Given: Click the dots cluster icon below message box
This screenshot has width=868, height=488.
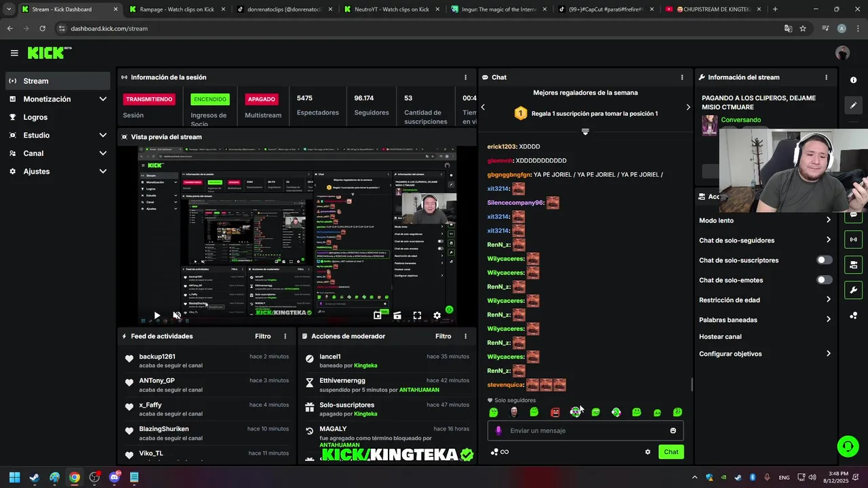Looking at the screenshot, I should tap(494, 452).
